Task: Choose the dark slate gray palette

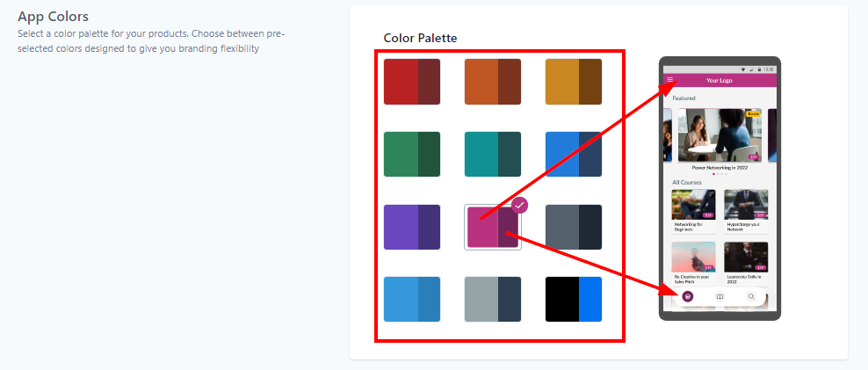Action: click(573, 227)
